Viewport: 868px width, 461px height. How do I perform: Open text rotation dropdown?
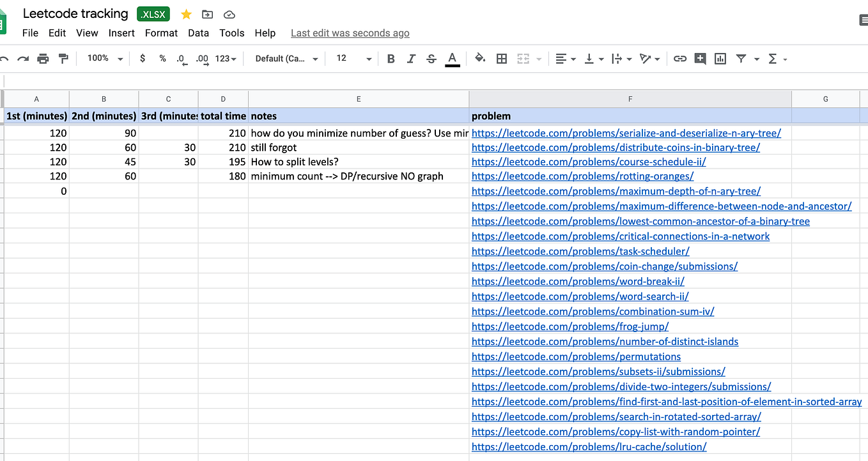click(x=649, y=59)
